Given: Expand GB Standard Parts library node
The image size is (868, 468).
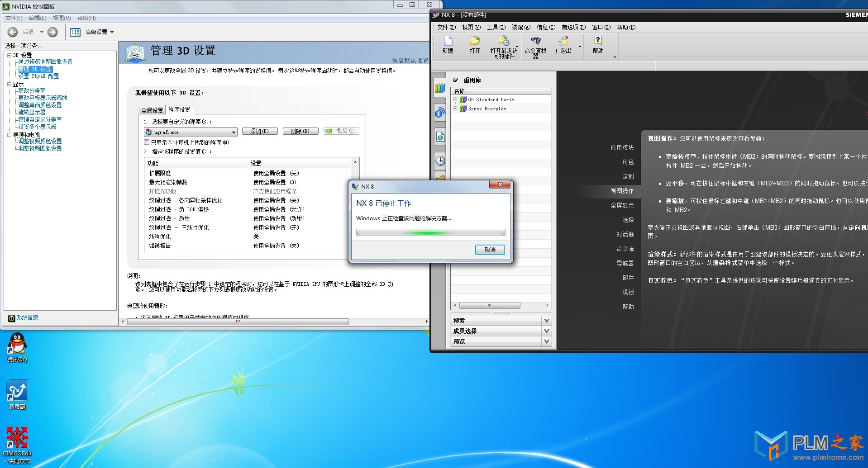Looking at the screenshot, I should pos(455,99).
